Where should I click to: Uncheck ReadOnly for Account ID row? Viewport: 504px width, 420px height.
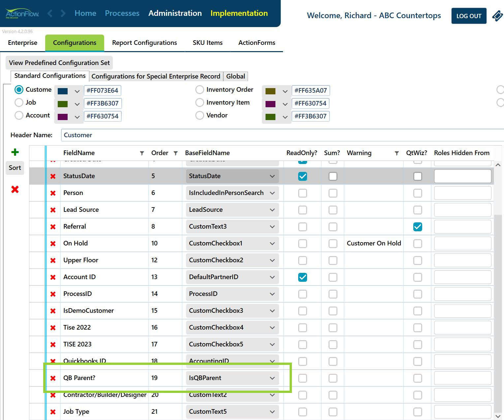[302, 277]
